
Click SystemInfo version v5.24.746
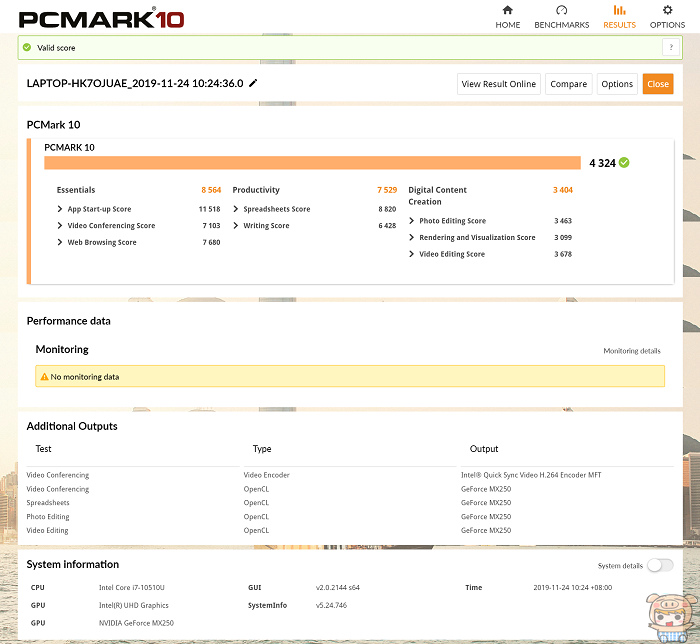[x=331, y=605]
